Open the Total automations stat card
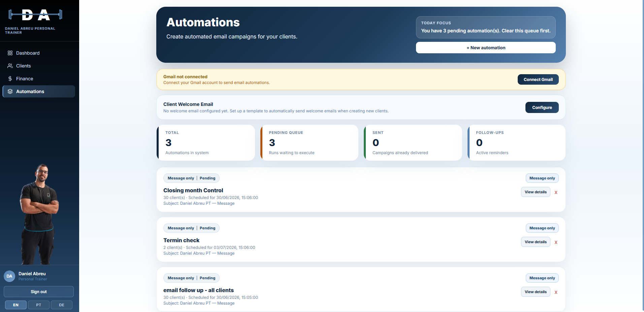The width and height of the screenshot is (644, 312). [x=206, y=143]
